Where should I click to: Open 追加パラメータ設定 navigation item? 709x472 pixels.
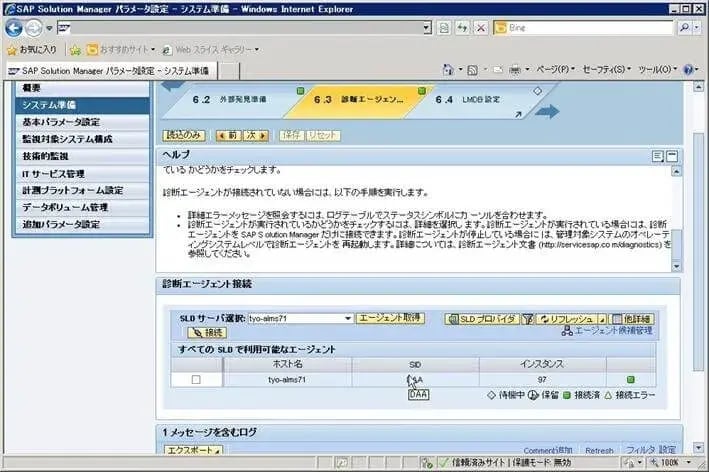pos(82,225)
